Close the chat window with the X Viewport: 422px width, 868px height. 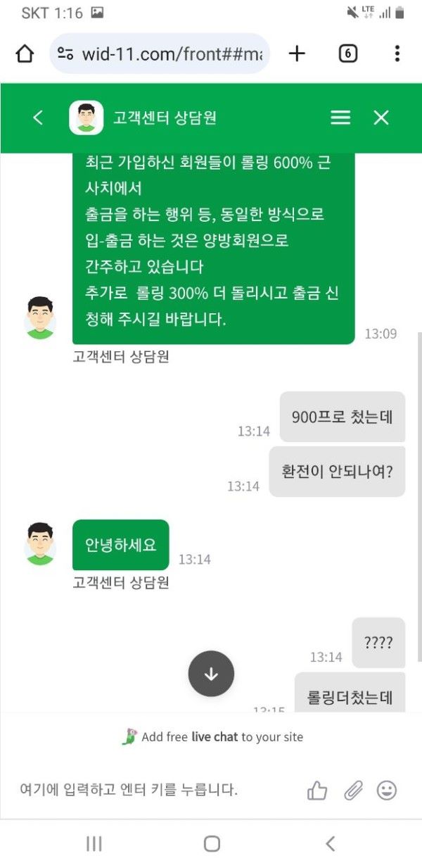pos(381,118)
